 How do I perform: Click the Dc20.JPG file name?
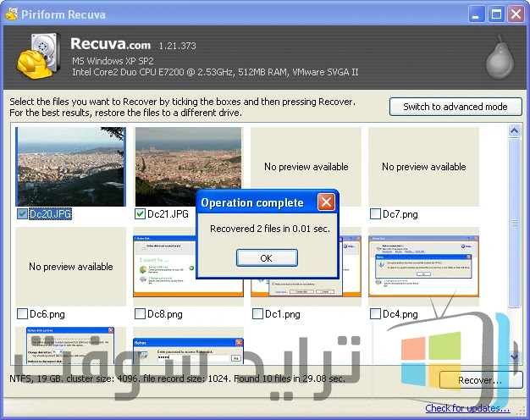(x=50, y=214)
